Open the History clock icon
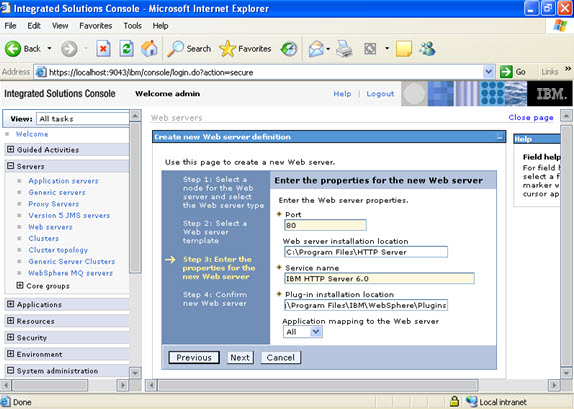Image resolution: width=574 pixels, height=409 pixels. click(x=289, y=49)
